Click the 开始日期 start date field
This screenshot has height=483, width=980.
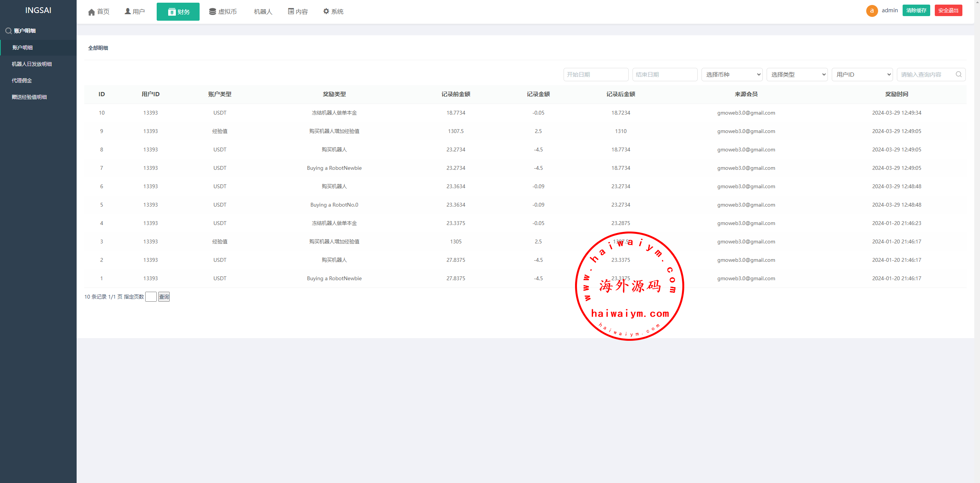click(596, 74)
